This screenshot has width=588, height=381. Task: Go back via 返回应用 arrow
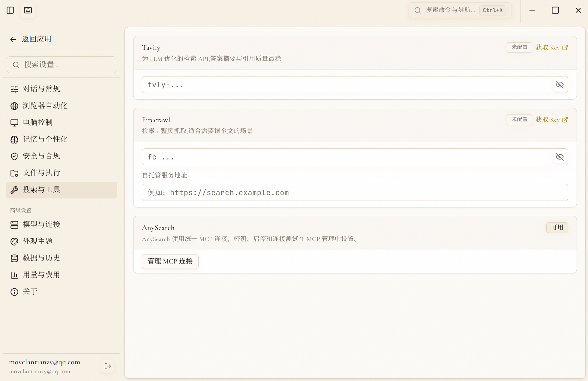[13, 39]
